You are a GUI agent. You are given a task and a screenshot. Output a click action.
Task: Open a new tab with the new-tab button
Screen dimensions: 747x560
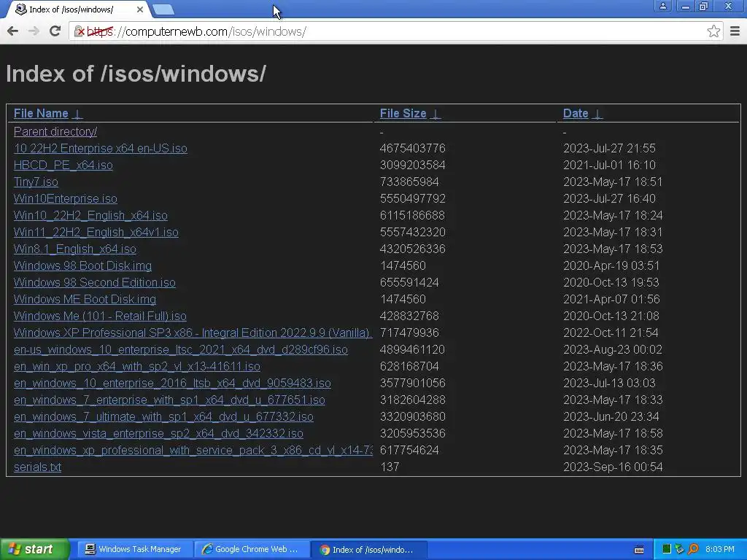(x=163, y=9)
